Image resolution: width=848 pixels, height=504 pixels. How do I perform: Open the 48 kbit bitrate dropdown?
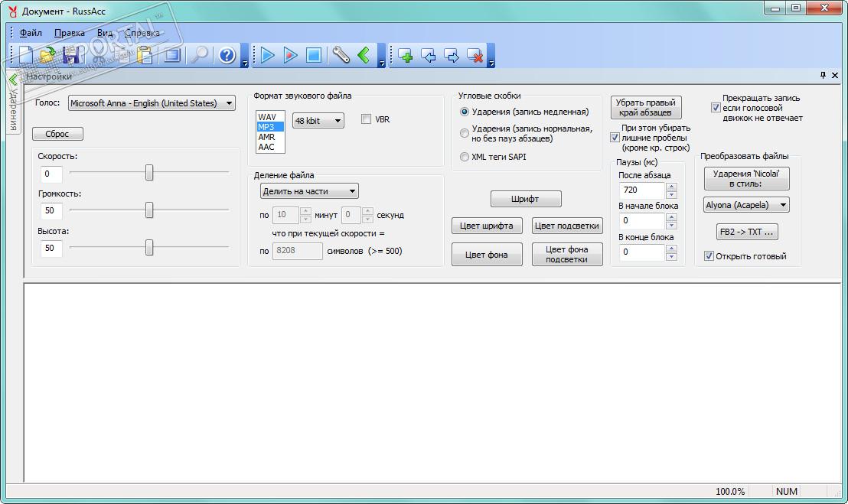(318, 121)
